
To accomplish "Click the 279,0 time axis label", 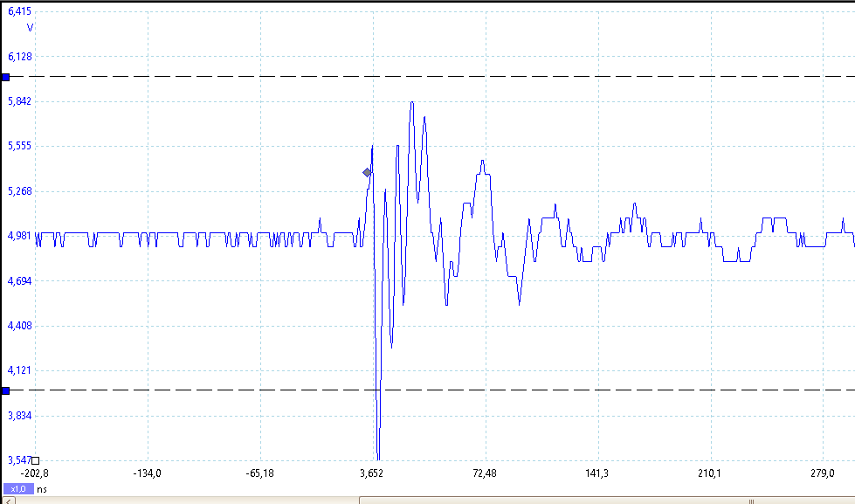I will pos(823,473).
